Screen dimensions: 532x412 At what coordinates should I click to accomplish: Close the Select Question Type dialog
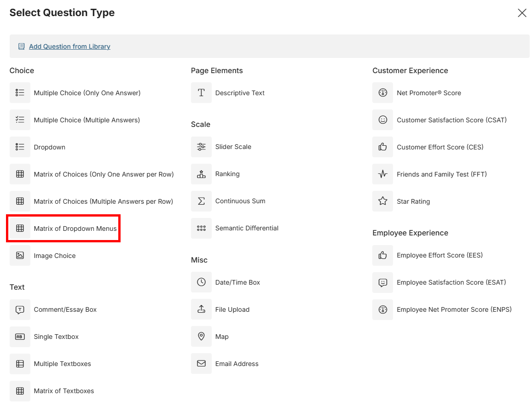pos(522,13)
